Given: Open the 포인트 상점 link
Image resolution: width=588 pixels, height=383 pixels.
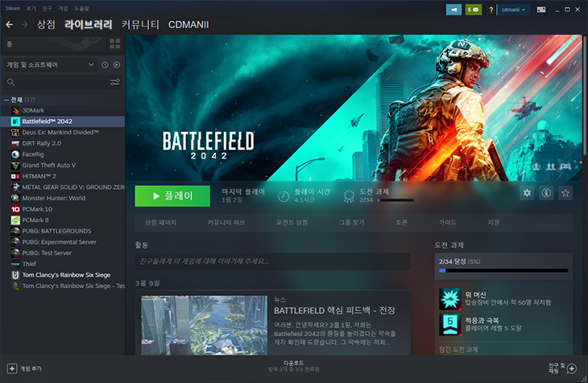Looking at the screenshot, I should [x=292, y=223].
